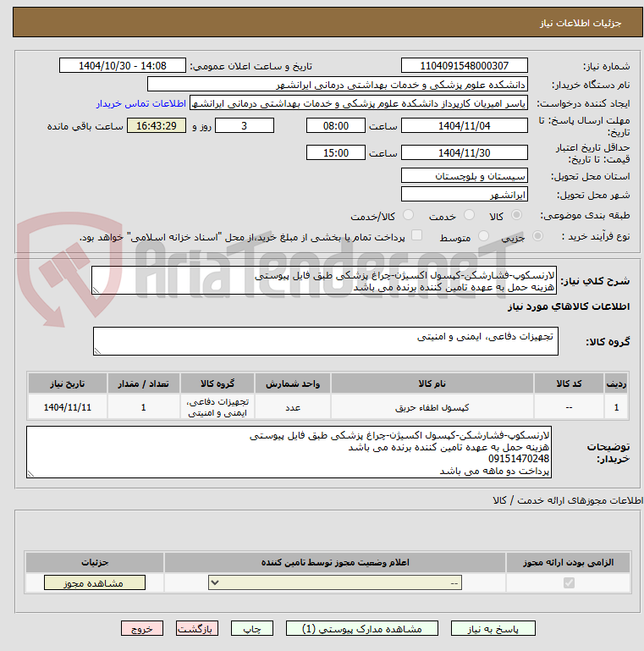Click the 'کپسول اطفاء حریق' item cell
This screenshot has height=651, width=644.
point(432,407)
